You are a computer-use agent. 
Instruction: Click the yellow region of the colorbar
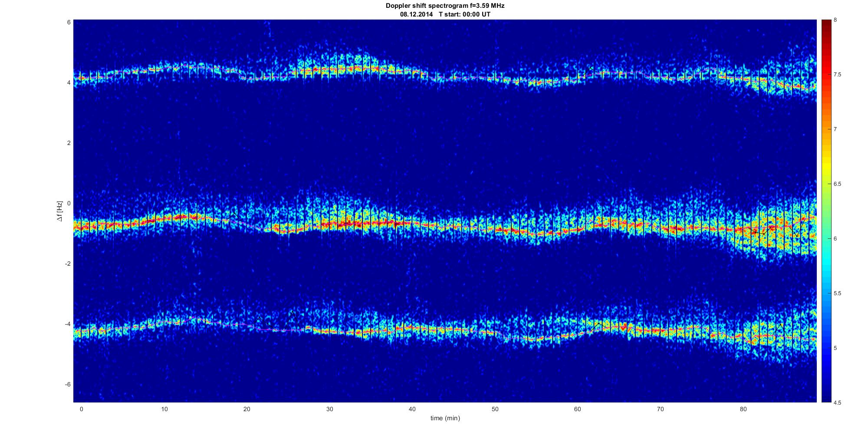(826, 167)
